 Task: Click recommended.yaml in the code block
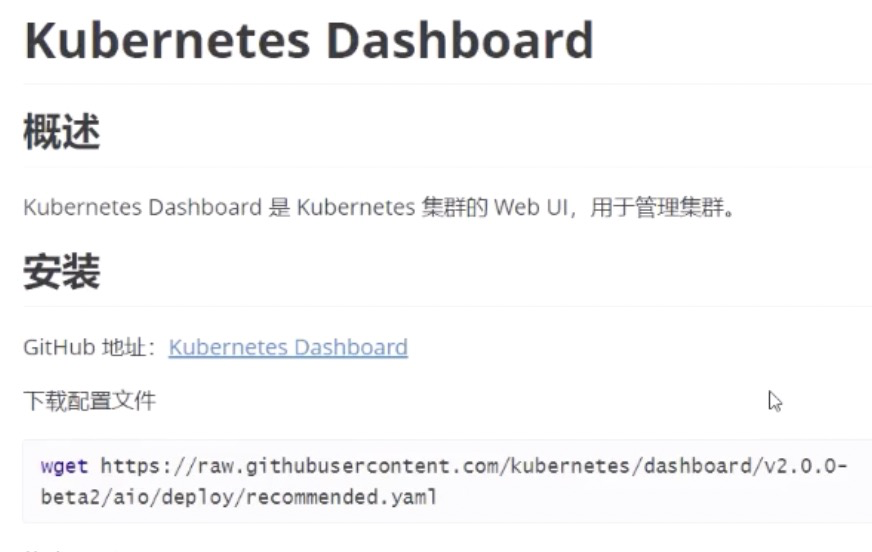pyautogui.click(x=341, y=496)
